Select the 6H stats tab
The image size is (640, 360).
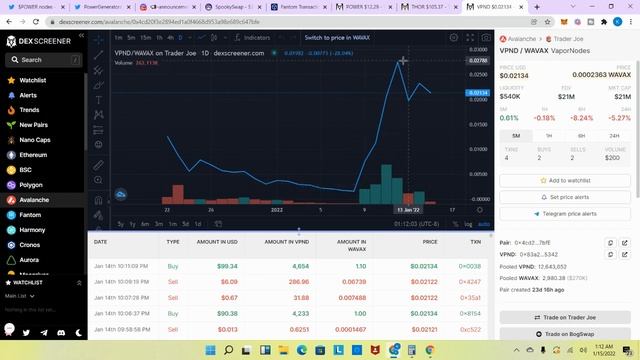[581, 136]
